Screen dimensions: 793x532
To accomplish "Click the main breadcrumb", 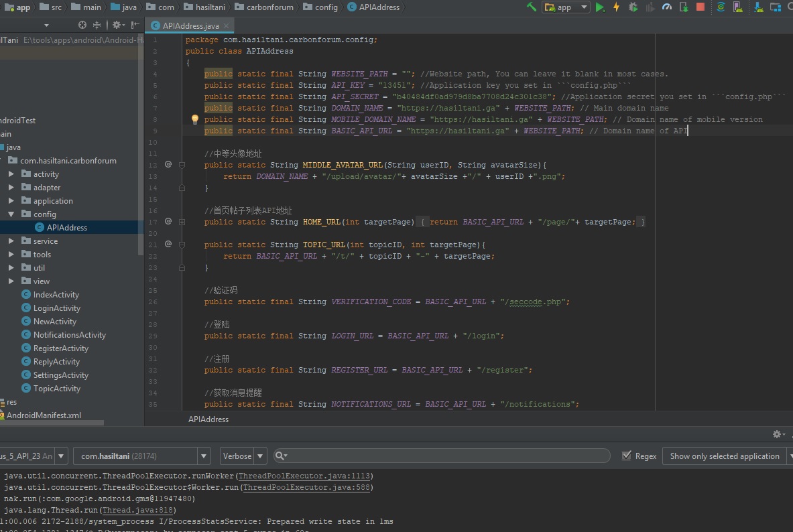I will click(x=86, y=7).
